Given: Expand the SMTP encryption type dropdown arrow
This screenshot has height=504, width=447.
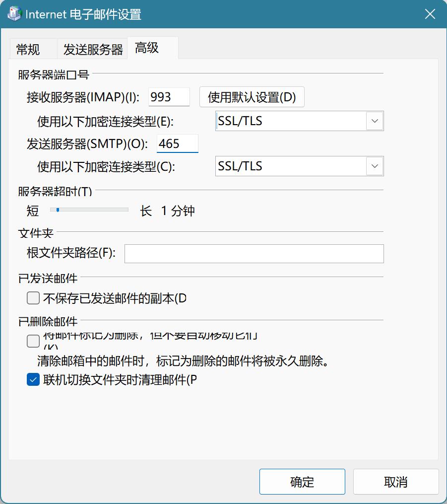Looking at the screenshot, I should 375,166.
